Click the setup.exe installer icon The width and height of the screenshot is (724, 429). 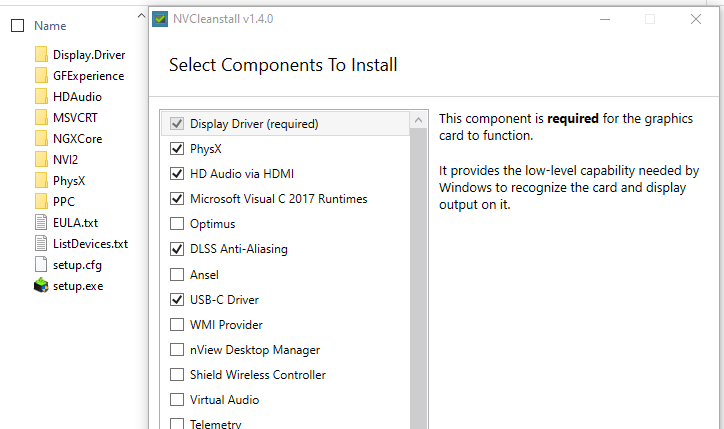(41, 286)
